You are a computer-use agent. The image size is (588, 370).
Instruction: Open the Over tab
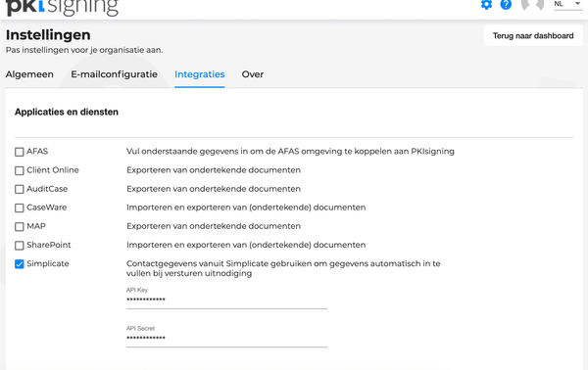tap(253, 74)
